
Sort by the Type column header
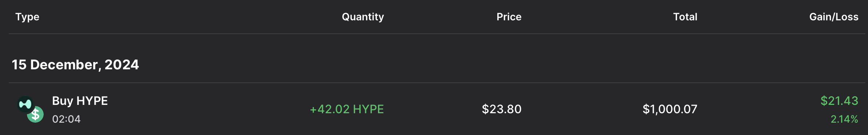point(27,17)
